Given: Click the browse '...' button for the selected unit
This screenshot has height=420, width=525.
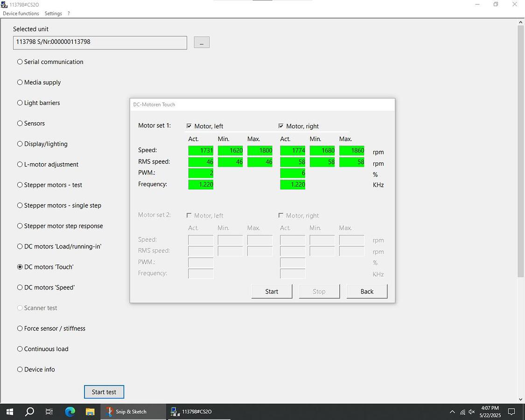Looking at the screenshot, I should (202, 42).
